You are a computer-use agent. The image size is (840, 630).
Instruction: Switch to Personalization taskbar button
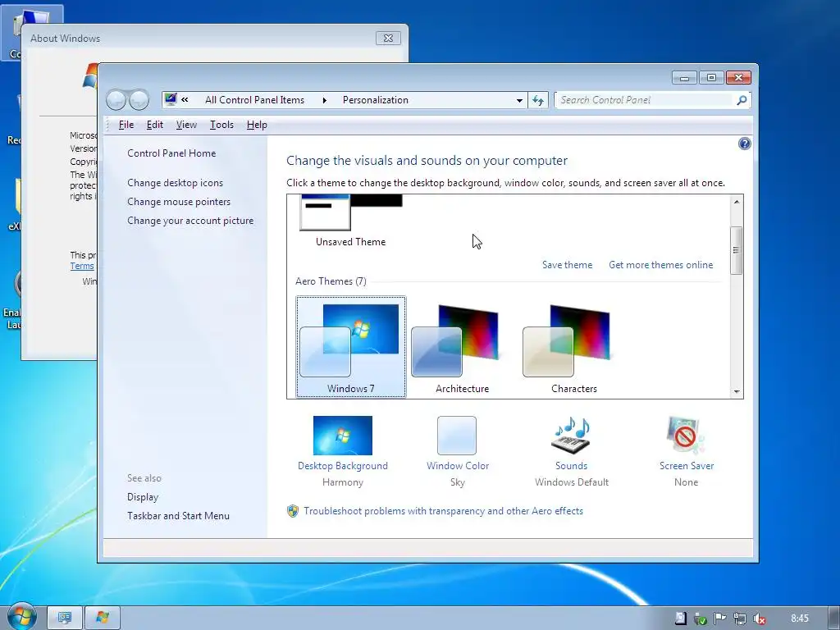coord(65,619)
